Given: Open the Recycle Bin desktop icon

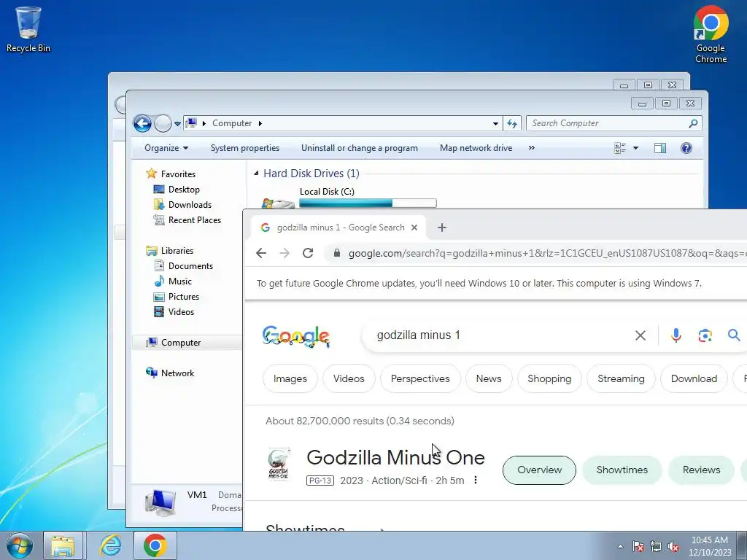Looking at the screenshot, I should coord(28,29).
